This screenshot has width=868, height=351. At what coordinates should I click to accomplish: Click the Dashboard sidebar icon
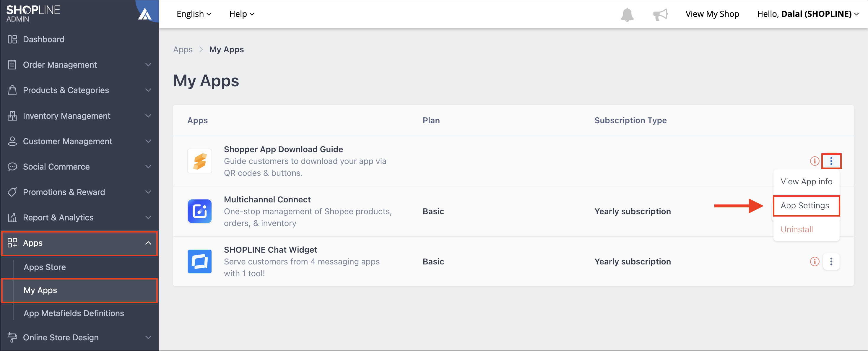(x=12, y=39)
